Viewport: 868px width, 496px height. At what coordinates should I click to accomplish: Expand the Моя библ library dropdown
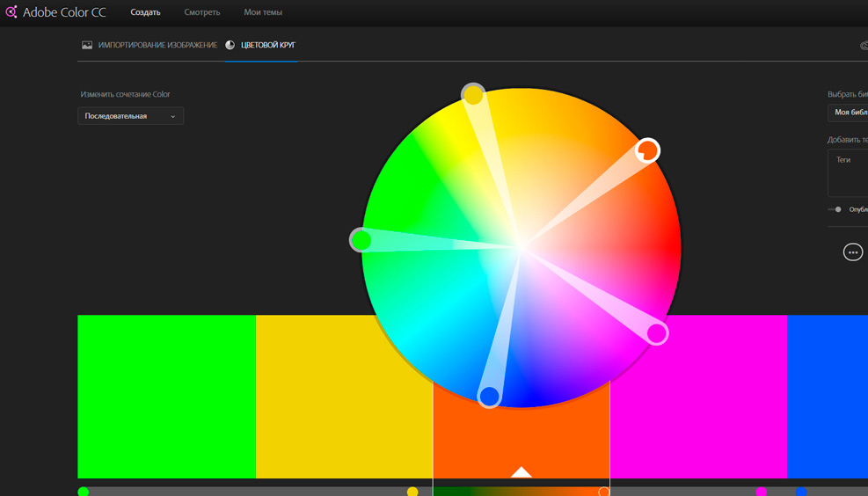click(x=849, y=113)
